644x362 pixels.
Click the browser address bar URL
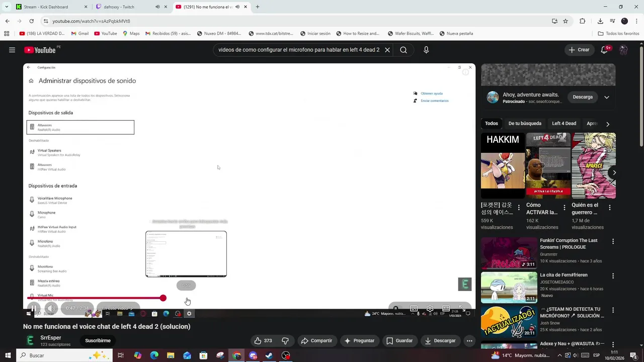tap(92, 21)
